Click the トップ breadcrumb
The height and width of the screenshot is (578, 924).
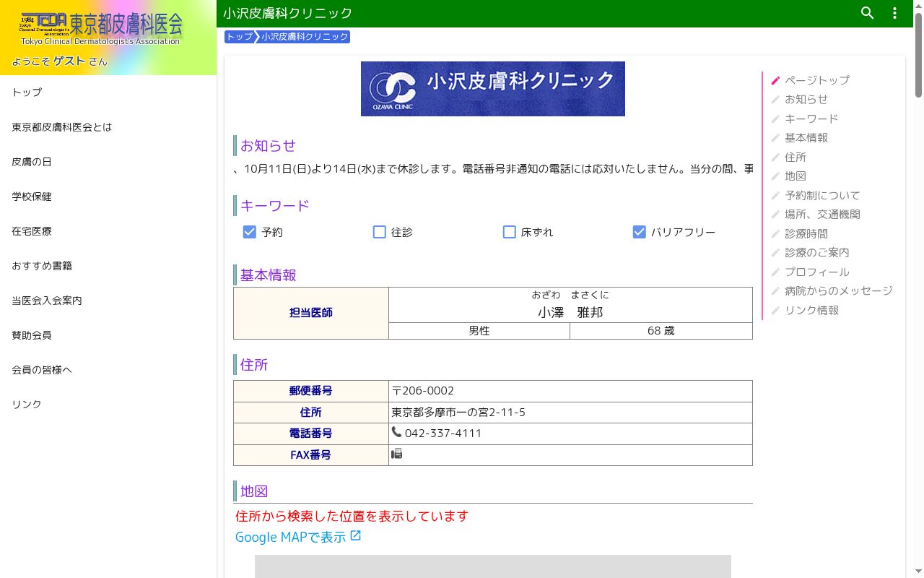[x=240, y=37]
